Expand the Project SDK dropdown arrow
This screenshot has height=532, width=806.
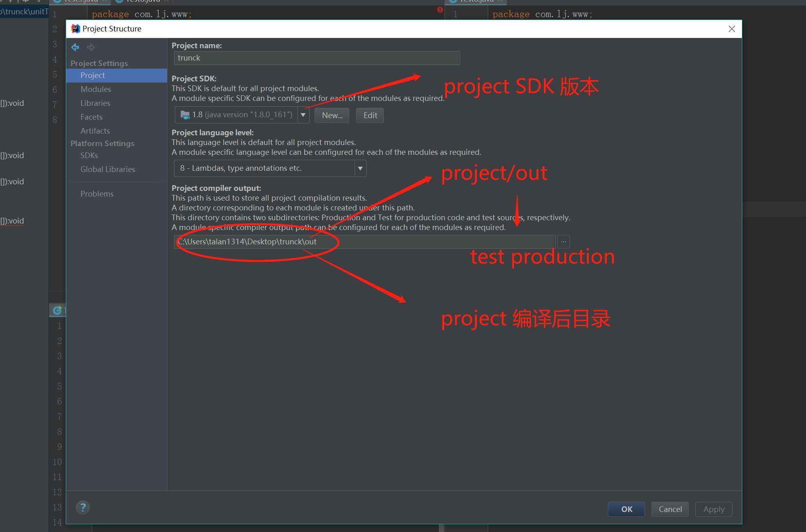pyautogui.click(x=303, y=115)
